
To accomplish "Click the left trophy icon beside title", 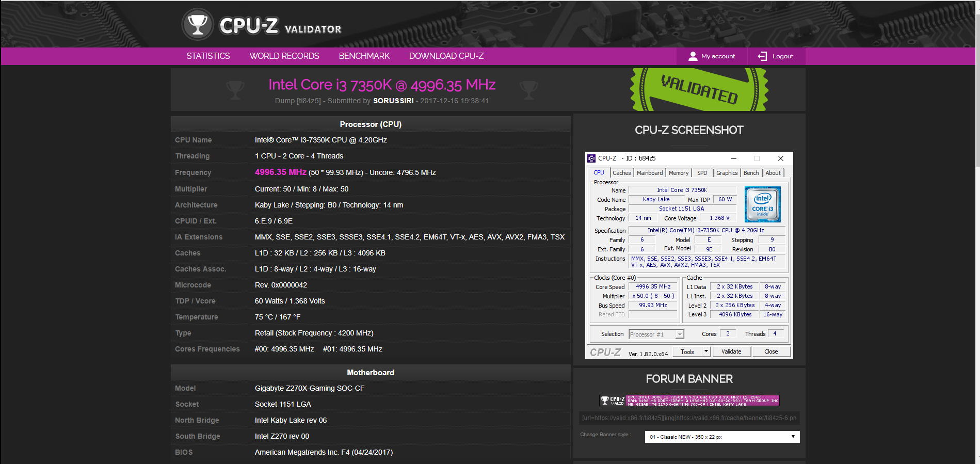I will pos(235,90).
